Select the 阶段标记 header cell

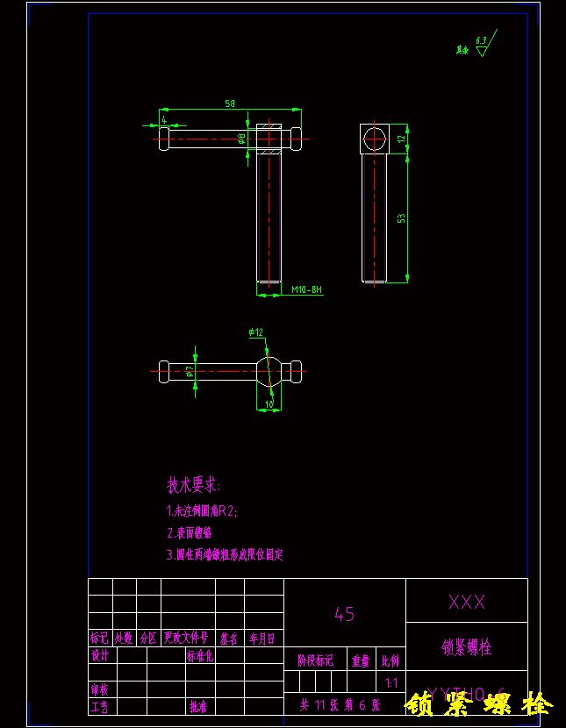point(315,660)
